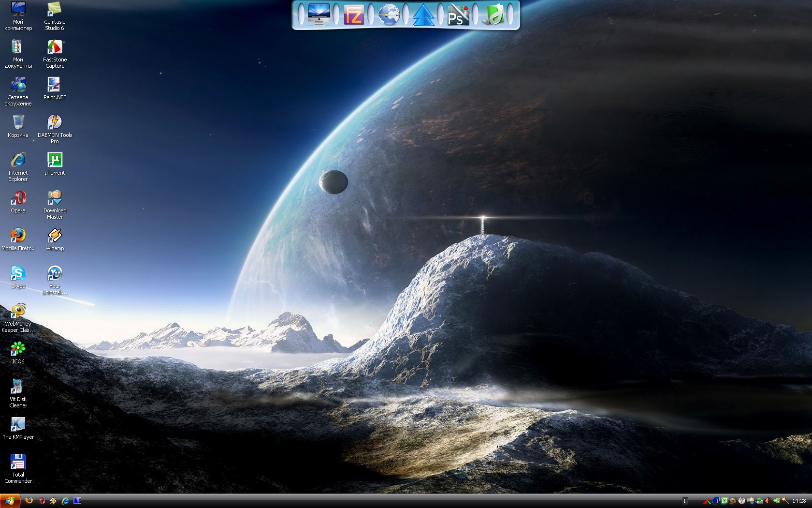Image resolution: width=812 pixels, height=508 pixels.
Task: Click the blue tree icon in the top dock
Action: [423, 15]
